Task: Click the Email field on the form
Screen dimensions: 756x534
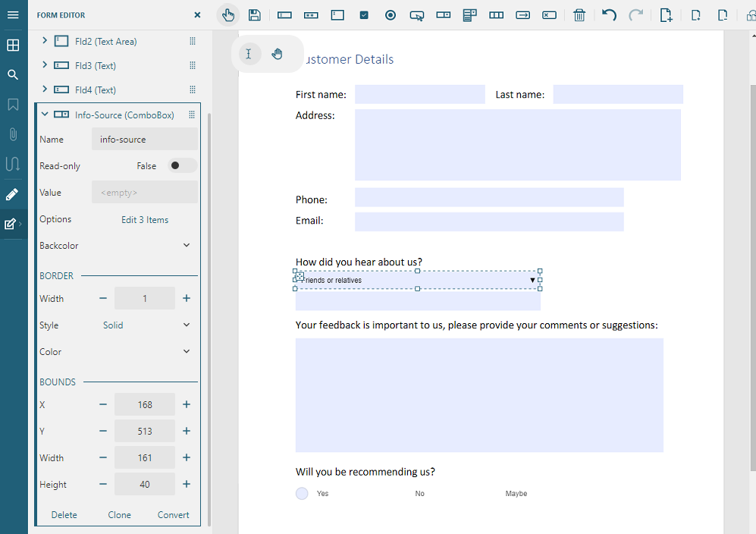Action: click(489, 222)
